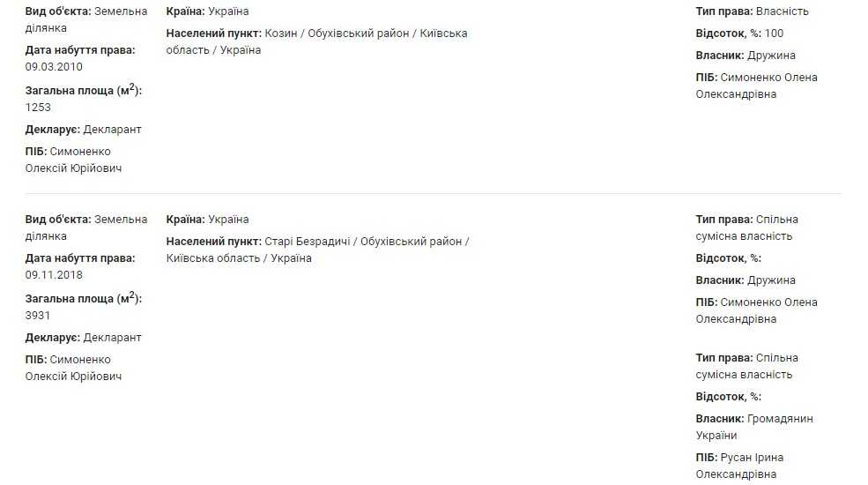The image size is (868, 485).
Task: Click the total area value 3931
Action: coord(38,316)
